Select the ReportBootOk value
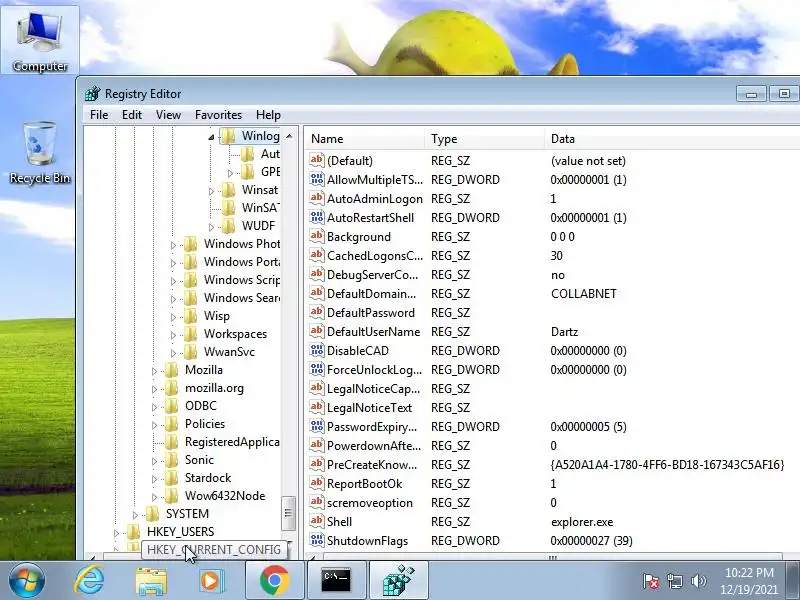The height and width of the screenshot is (600, 800). [364, 484]
